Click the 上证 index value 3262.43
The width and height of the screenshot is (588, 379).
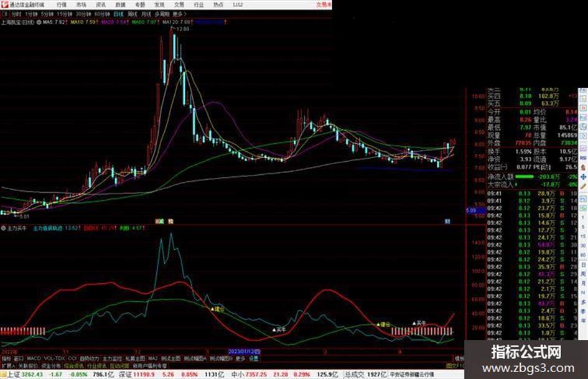coord(32,374)
